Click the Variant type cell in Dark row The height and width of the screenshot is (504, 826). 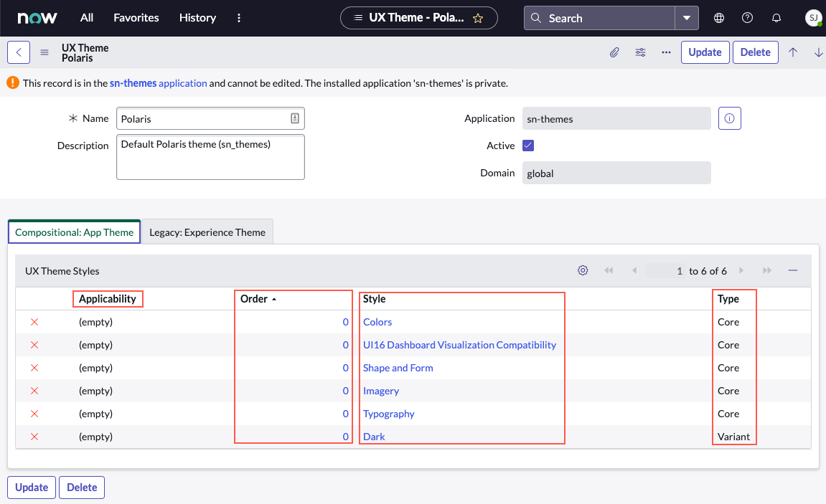click(x=733, y=437)
